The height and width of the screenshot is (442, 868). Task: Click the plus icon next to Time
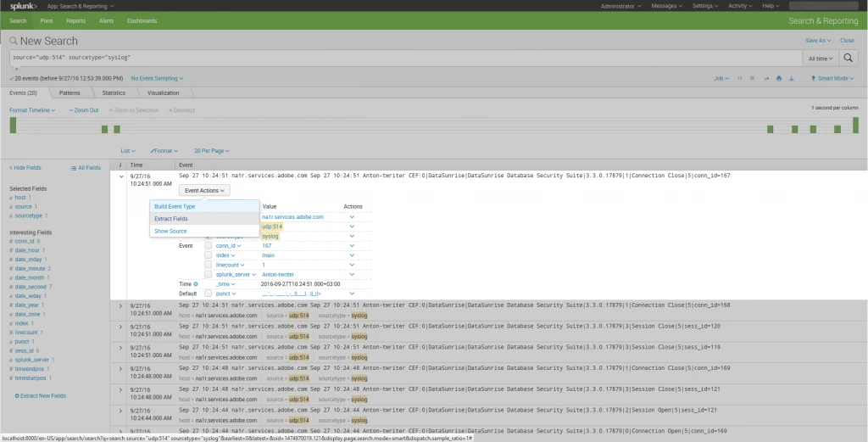pos(196,283)
